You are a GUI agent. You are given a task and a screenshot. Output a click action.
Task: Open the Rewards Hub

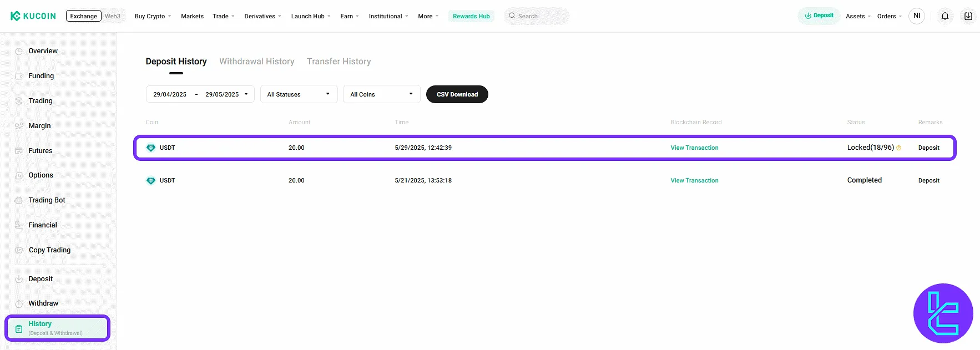point(471,16)
